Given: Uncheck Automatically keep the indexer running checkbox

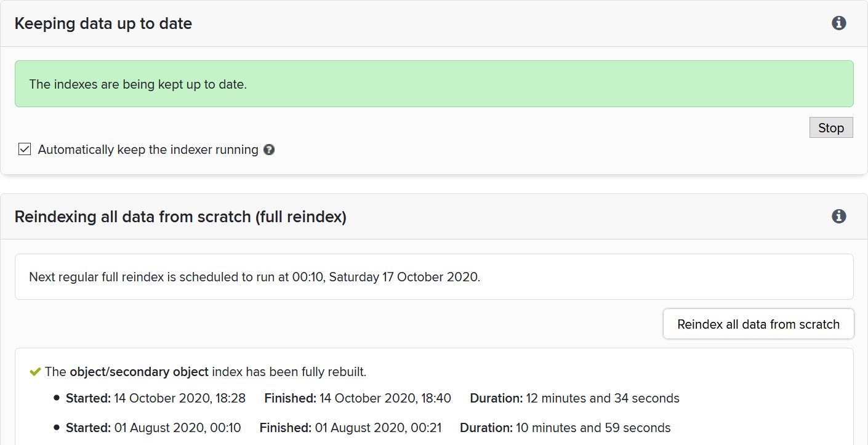Looking at the screenshot, I should click(x=25, y=150).
